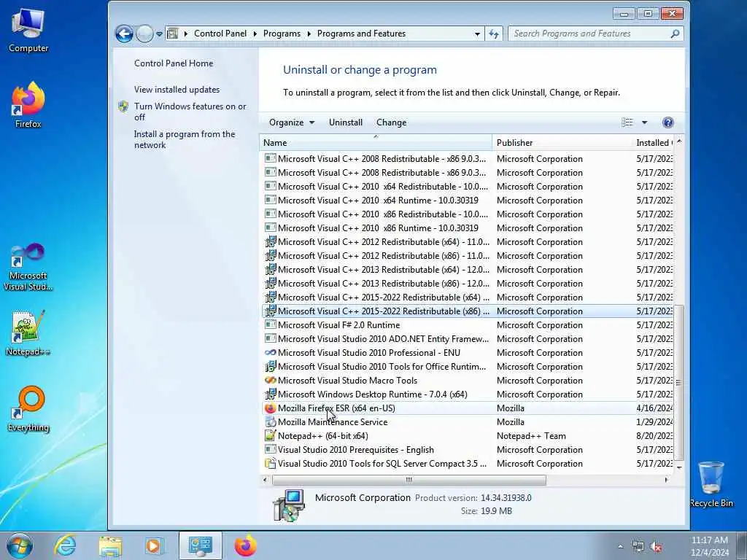The image size is (747, 560).
Task: Select Microsoft Visual F# 2.0 Runtime
Action: pos(468,325)
